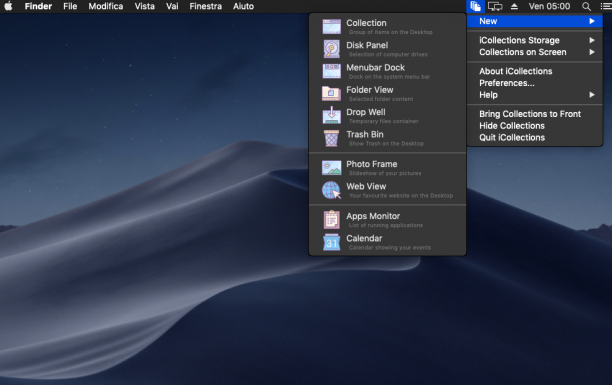Viewport: 612px width, 385px height.
Task: Create a new Drop Well
Action: coord(387,116)
